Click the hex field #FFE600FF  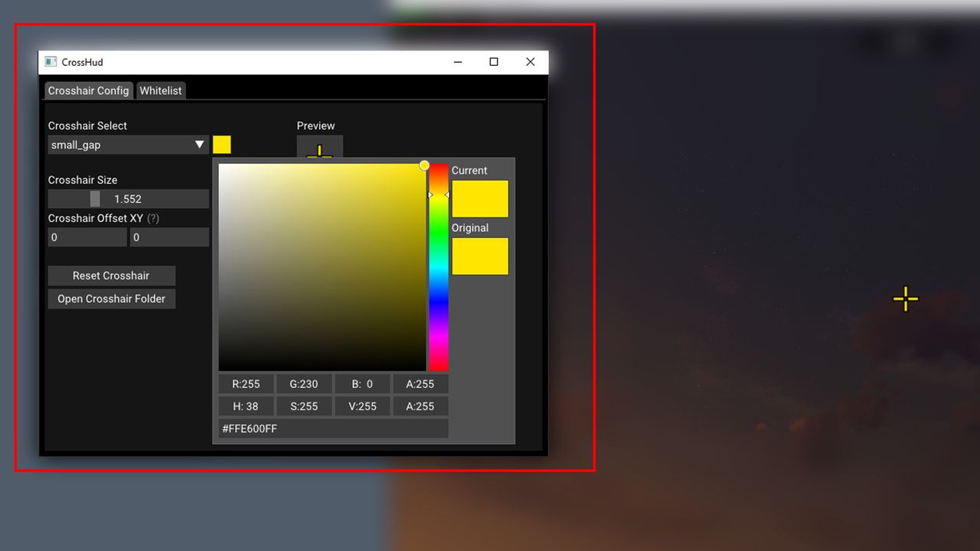333,429
